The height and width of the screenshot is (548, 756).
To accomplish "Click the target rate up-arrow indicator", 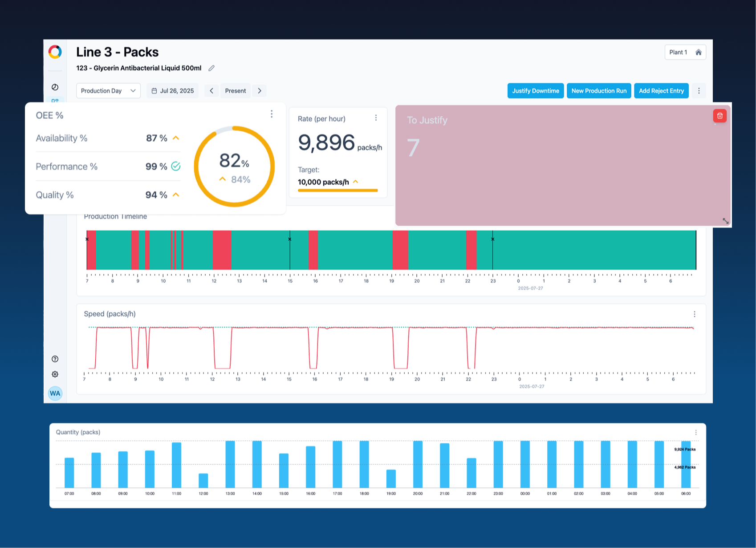I will pos(355,182).
